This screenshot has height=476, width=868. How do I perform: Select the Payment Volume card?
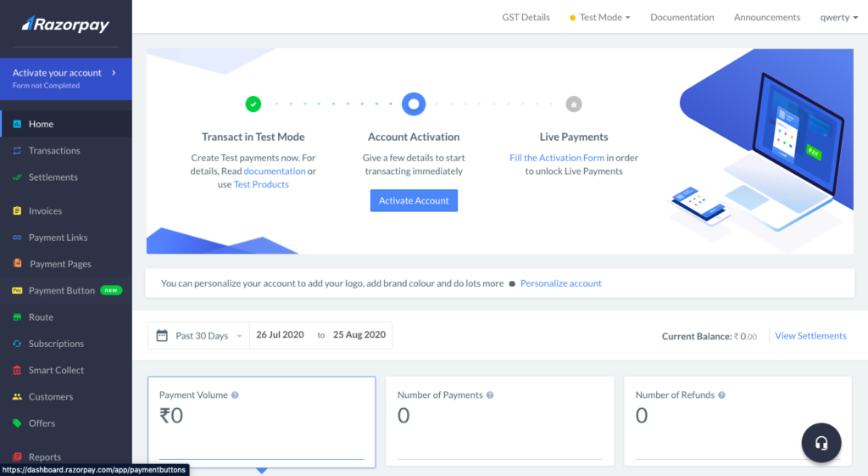coord(262,423)
